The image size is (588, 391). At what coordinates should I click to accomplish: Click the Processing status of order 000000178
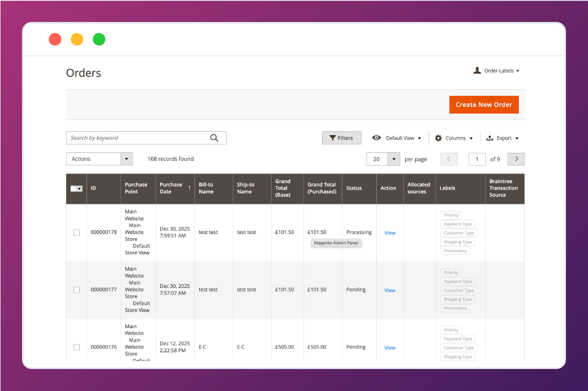click(359, 232)
